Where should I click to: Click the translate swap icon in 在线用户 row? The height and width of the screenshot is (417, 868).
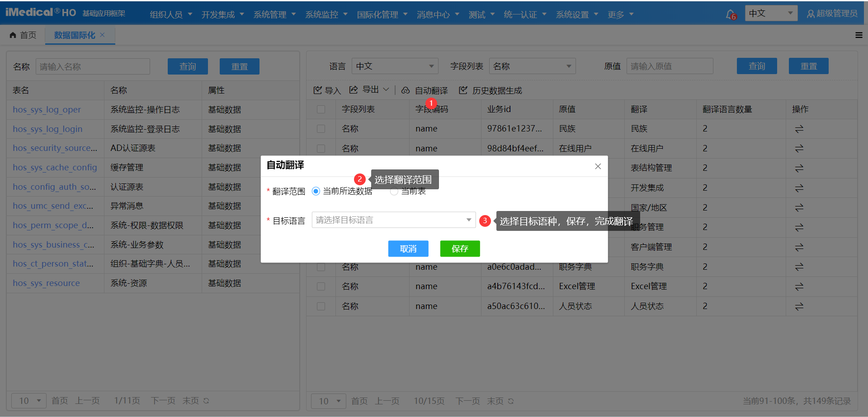[799, 149]
